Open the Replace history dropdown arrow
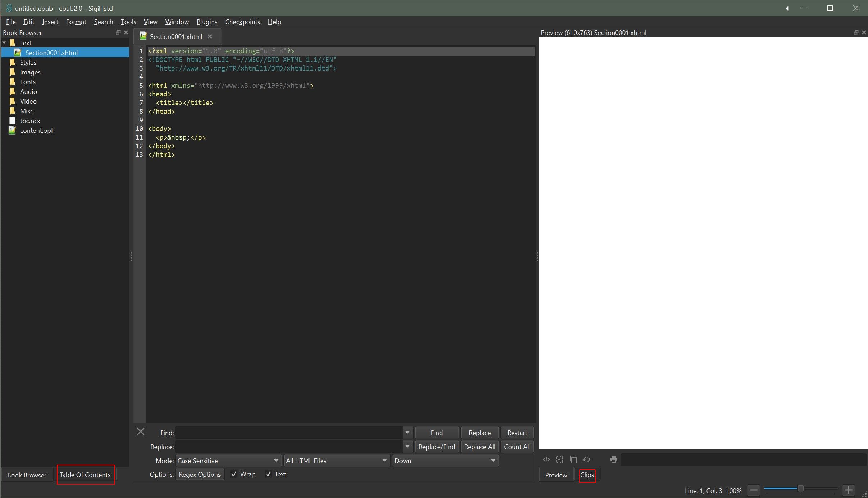The image size is (868, 498). (x=407, y=447)
